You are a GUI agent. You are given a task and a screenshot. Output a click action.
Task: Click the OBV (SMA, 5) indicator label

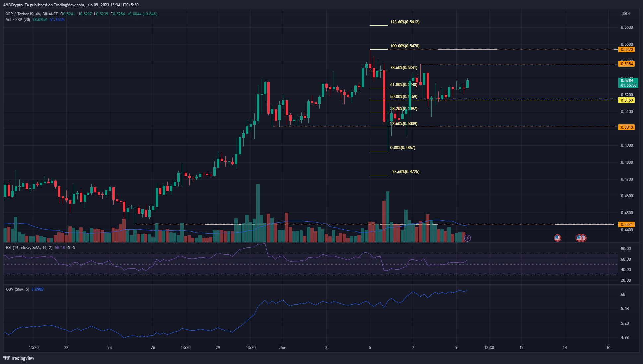point(18,289)
